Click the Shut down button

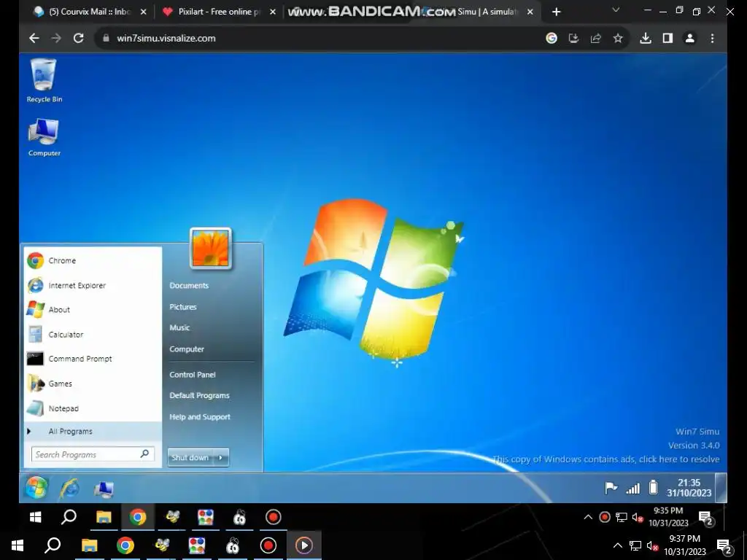[190, 458]
